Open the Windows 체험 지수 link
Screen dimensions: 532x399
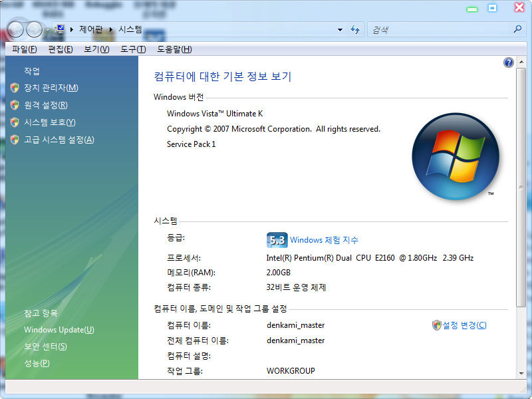click(x=324, y=240)
